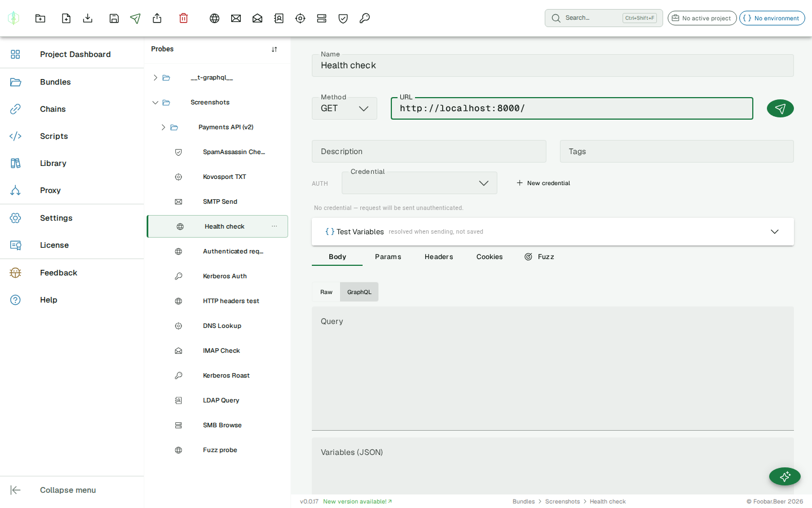Click the export share icon in toolbar
The height and width of the screenshot is (508, 812).
157,18
